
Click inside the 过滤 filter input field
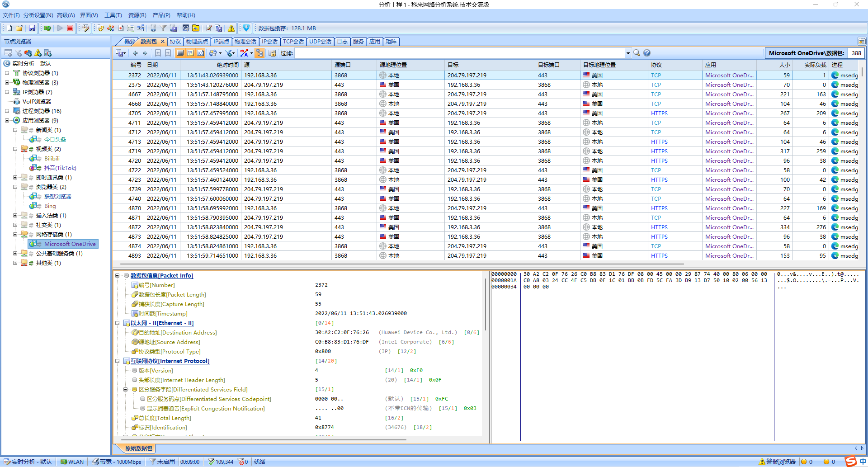click(459, 53)
